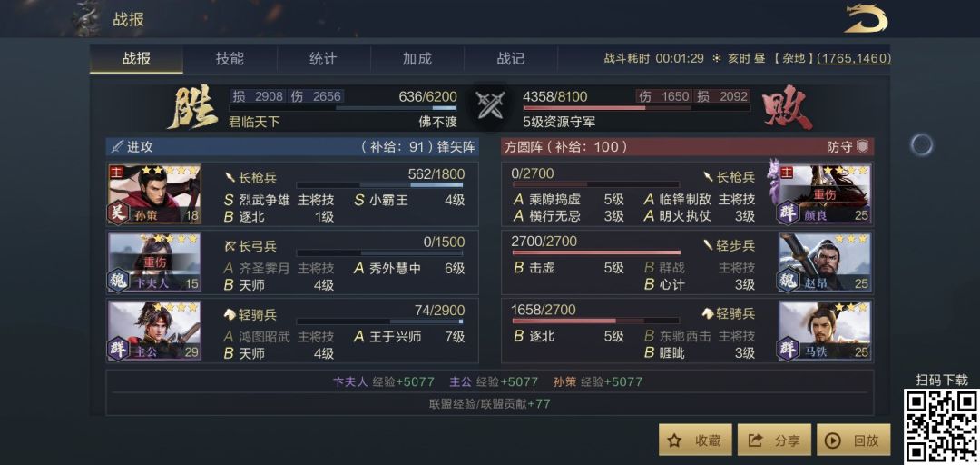980x465 pixels.
Task: Open 赵昂 defender portrait
Action: point(825,261)
